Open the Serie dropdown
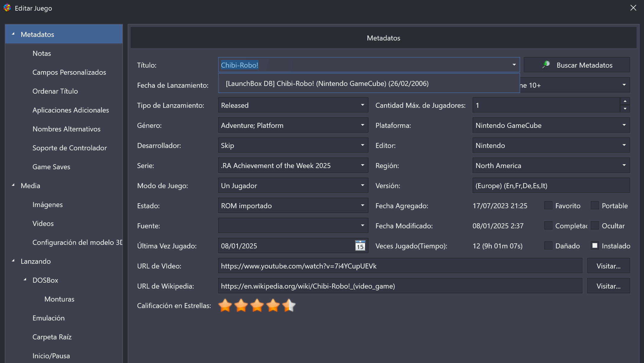Image resolution: width=644 pixels, height=363 pixels. pyautogui.click(x=362, y=165)
